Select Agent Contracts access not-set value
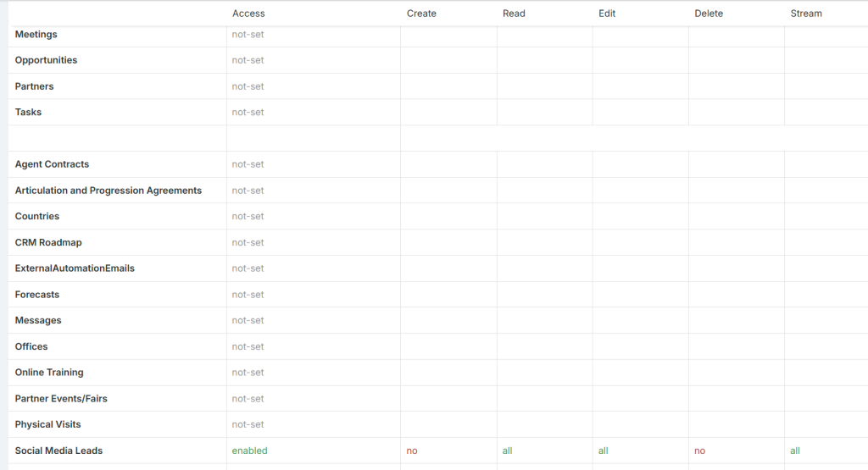This screenshot has height=470, width=868. (x=248, y=164)
